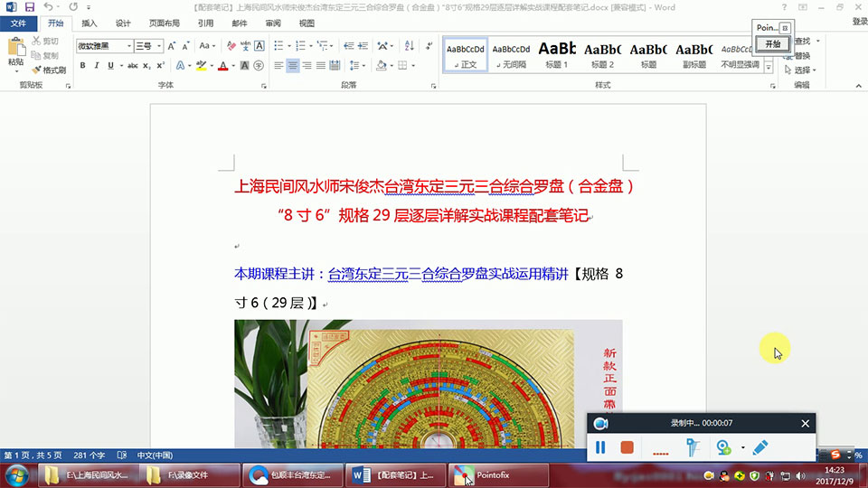Image resolution: width=868 pixels, height=488 pixels.
Task: Align text left
Action: [278, 66]
